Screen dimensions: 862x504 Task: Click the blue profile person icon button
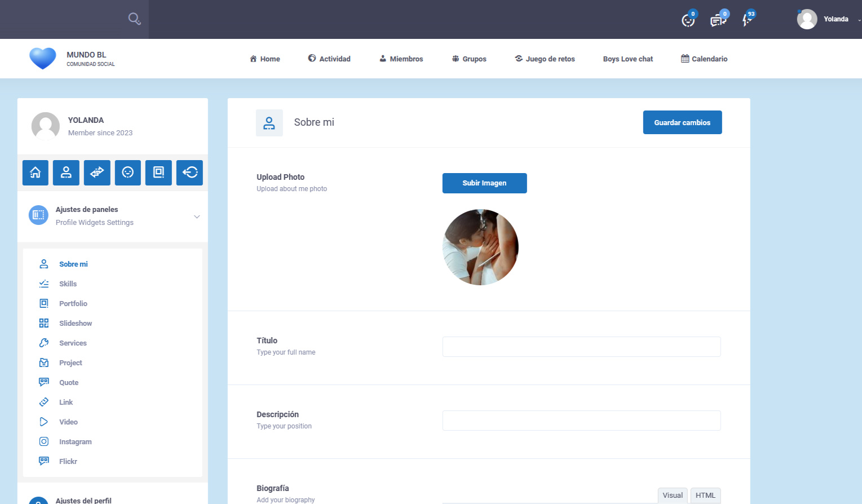[66, 173]
